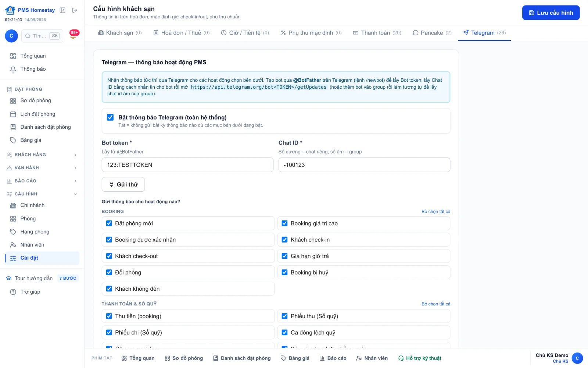Collapse the sidebar panel icon

[x=62, y=10]
